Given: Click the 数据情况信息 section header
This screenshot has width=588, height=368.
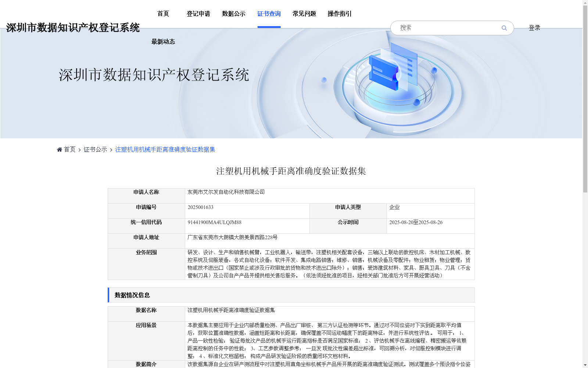Looking at the screenshot, I should [291, 295].
